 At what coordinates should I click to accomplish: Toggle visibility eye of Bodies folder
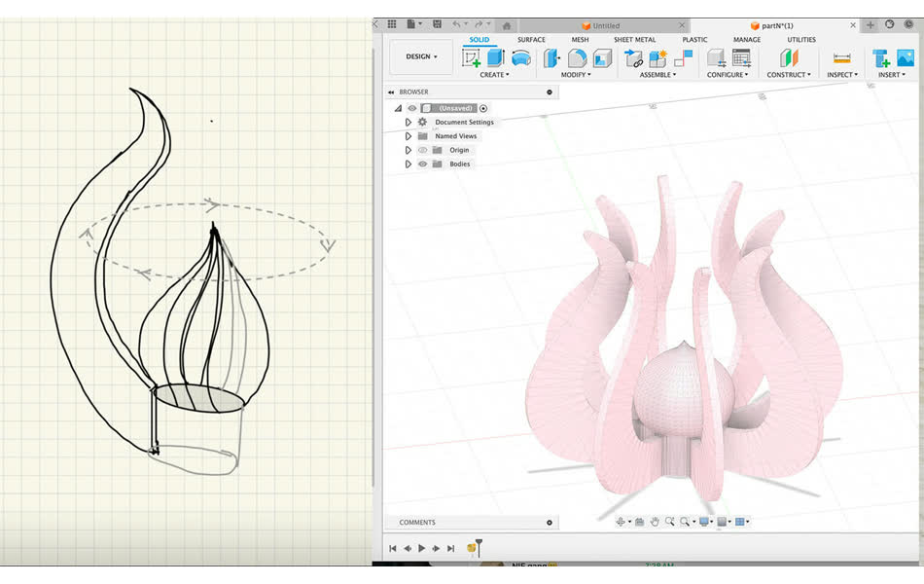[x=422, y=164]
